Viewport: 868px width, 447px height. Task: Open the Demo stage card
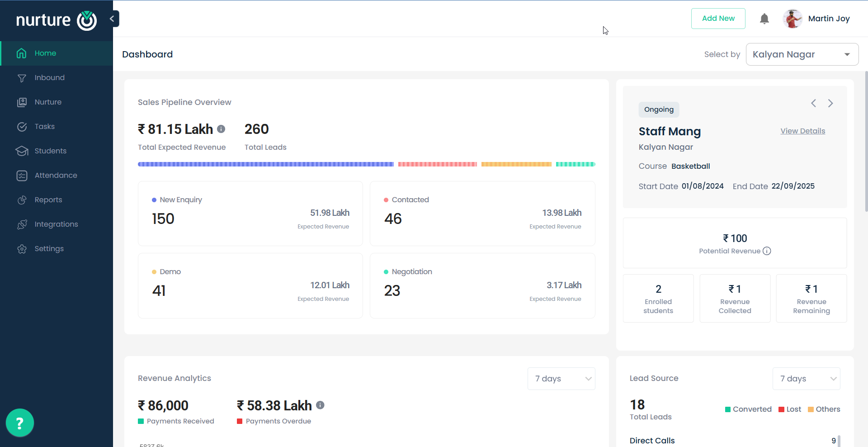pos(250,285)
